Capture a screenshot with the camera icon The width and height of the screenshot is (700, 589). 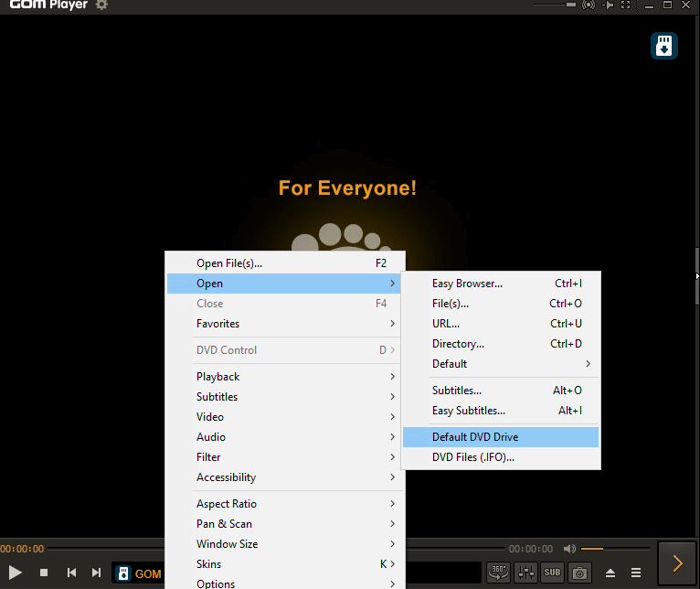(579, 573)
